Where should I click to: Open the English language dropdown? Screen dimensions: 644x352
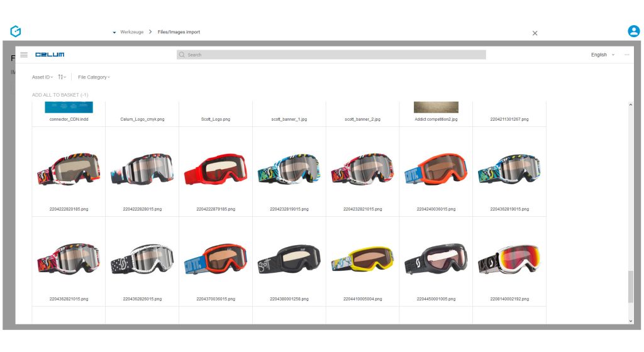[x=602, y=55]
